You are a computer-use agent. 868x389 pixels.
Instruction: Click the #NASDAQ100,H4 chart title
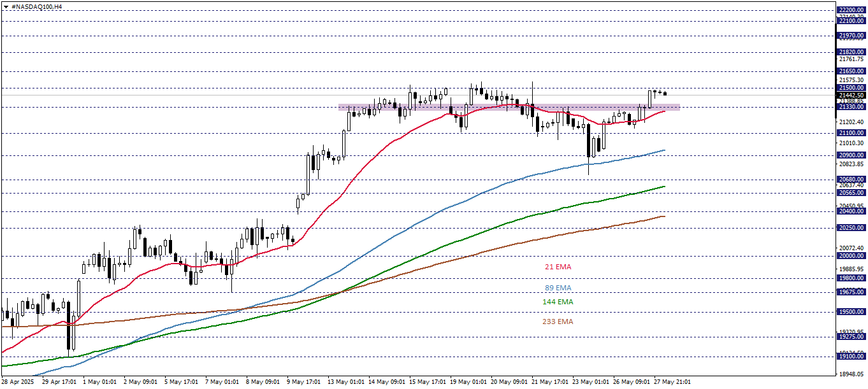(x=37, y=6)
